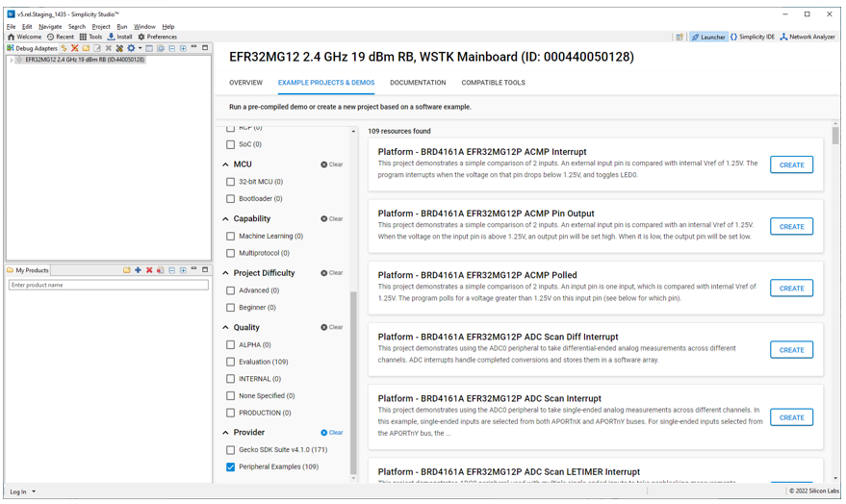Collapse the MCU filter section

[225, 164]
